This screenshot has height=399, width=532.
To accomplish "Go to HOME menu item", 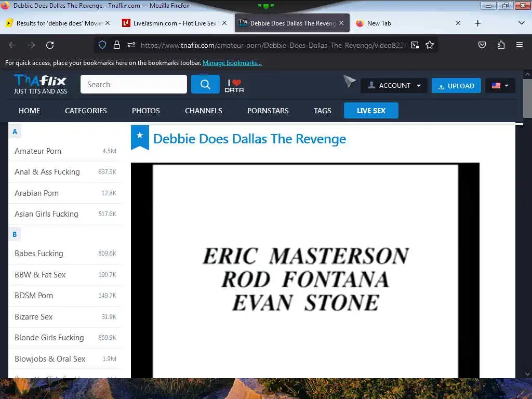I will pyautogui.click(x=30, y=111).
